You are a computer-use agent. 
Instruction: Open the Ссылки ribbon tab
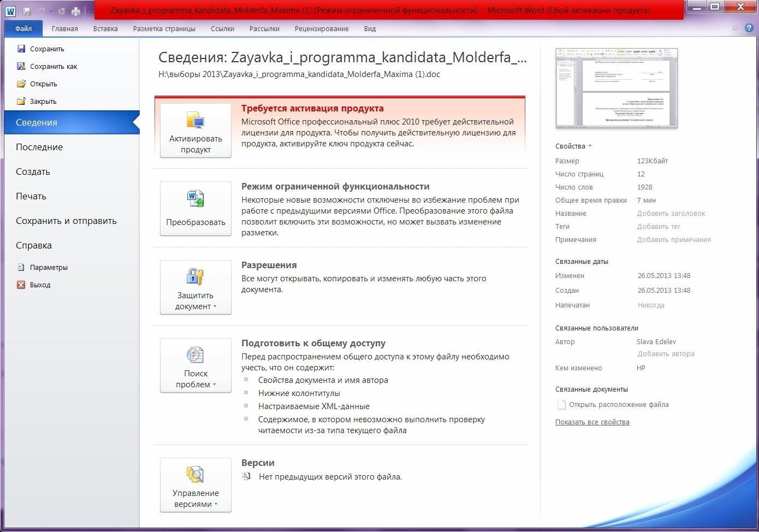click(x=223, y=28)
